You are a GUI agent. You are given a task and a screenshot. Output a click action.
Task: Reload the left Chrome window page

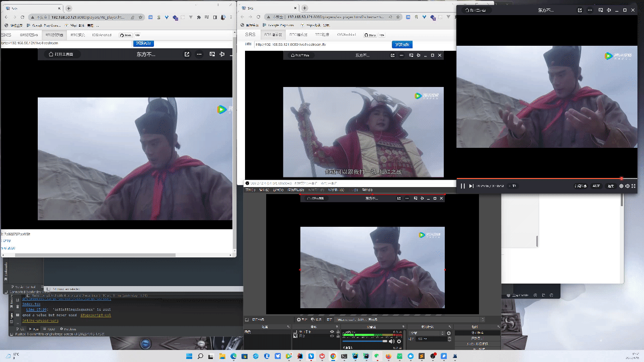click(23, 17)
